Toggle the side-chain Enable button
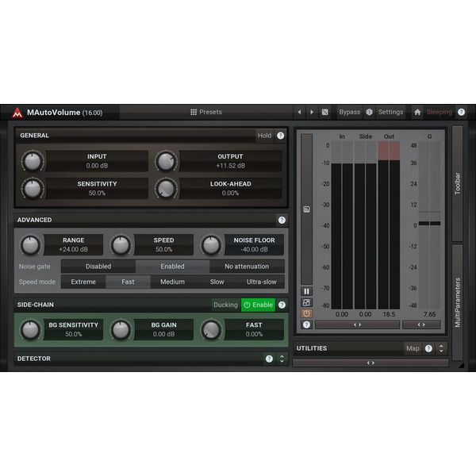Image resolution: width=476 pixels, height=476 pixels. [x=258, y=305]
